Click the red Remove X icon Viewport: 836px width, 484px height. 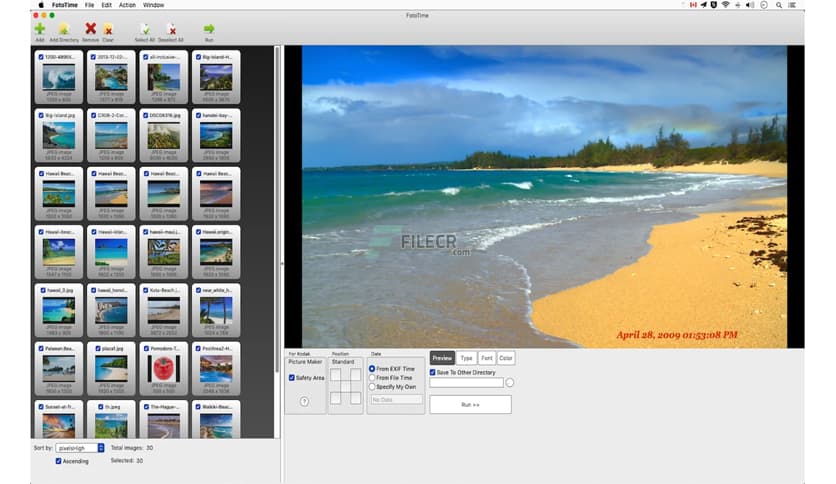[91, 29]
